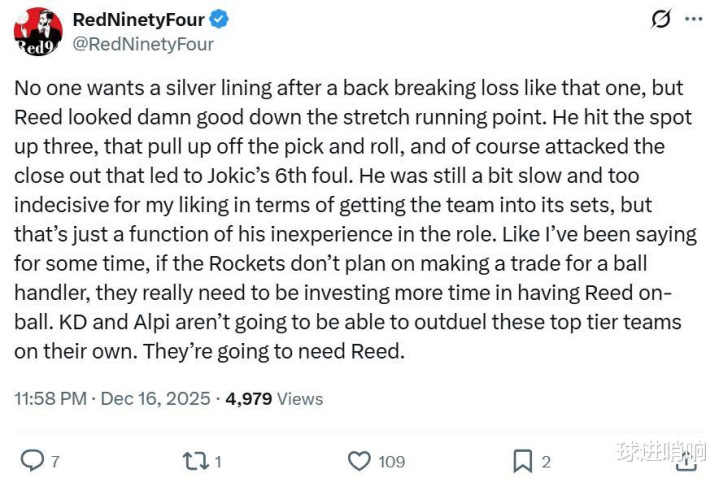Open the @RedNinetyFour handle link
719x478 pixels.
[143, 43]
